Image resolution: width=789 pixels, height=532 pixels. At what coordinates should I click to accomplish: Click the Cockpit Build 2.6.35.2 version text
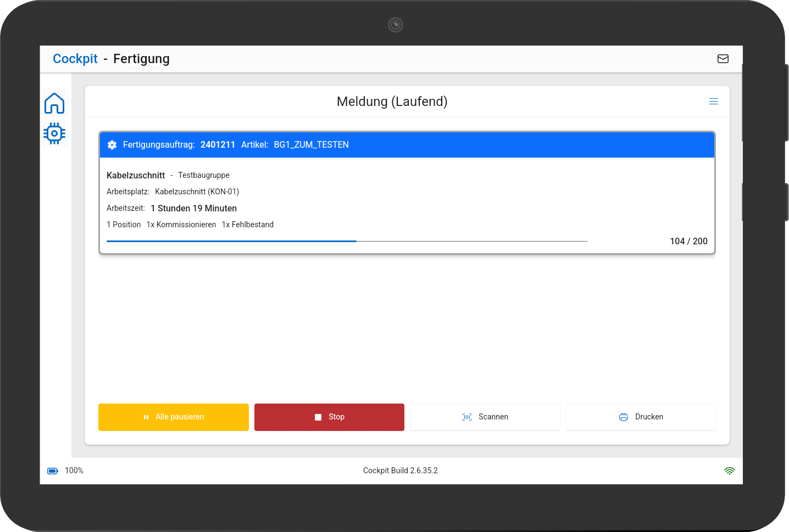coord(400,471)
